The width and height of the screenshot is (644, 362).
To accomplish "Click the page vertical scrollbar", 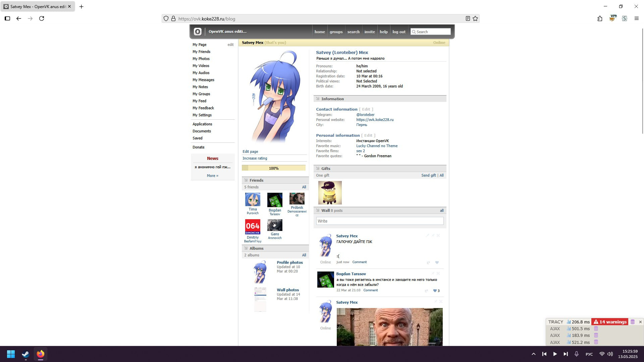I will 642,80.
